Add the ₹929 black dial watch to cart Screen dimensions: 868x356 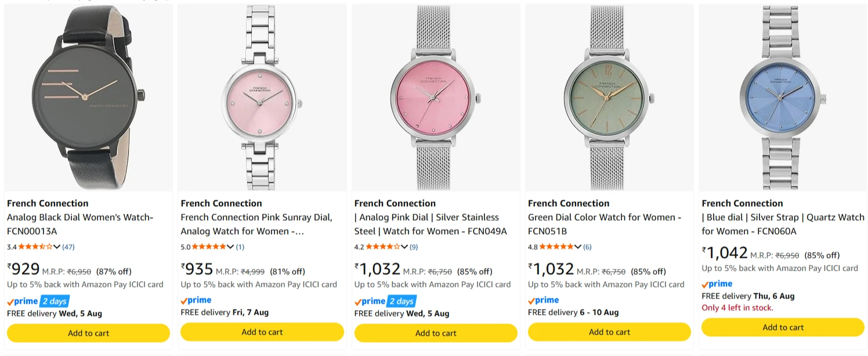click(88, 333)
